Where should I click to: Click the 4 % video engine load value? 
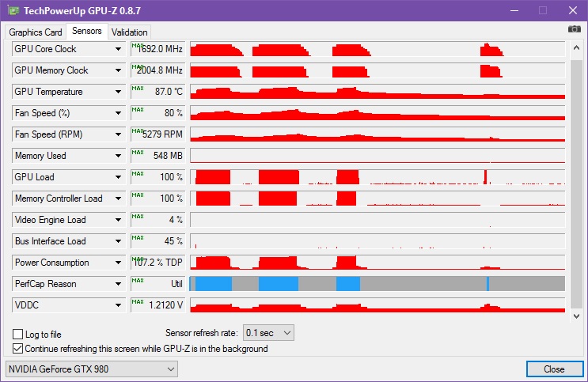click(158, 220)
